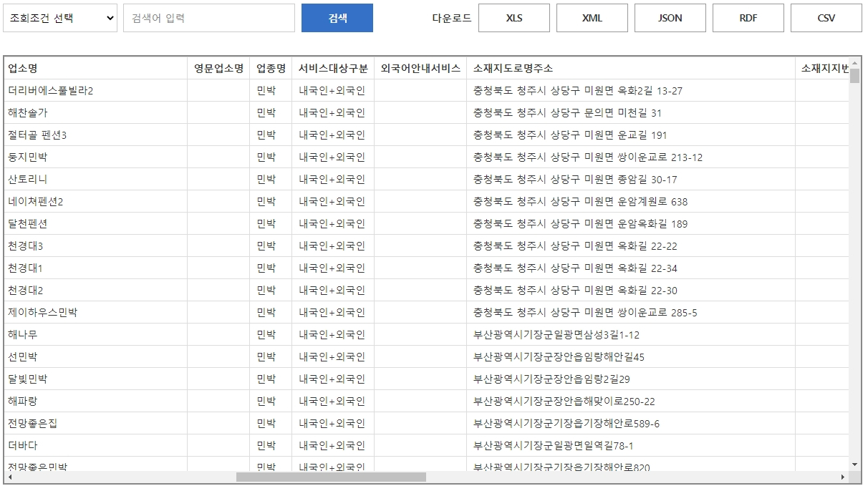Viewport: 868px width, 491px height.
Task: Download data as JSON
Action: pyautogui.click(x=670, y=18)
